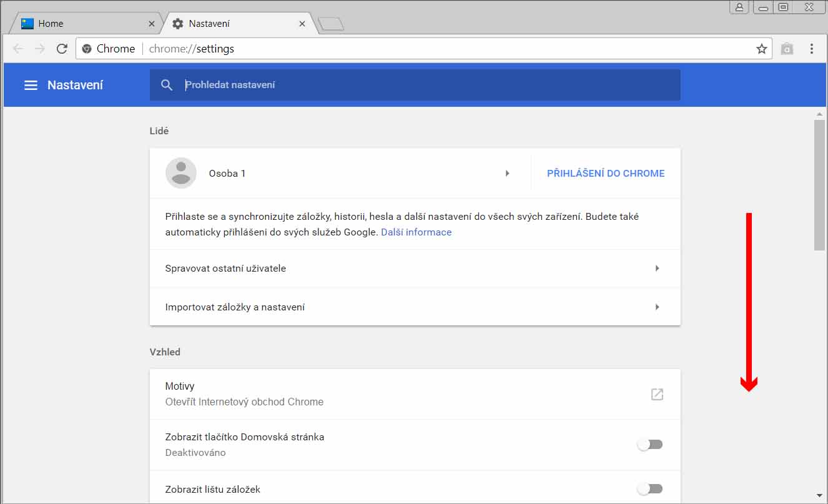Click the Zobrazit lištu záložek label
The image size is (828, 504).
point(213,490)
